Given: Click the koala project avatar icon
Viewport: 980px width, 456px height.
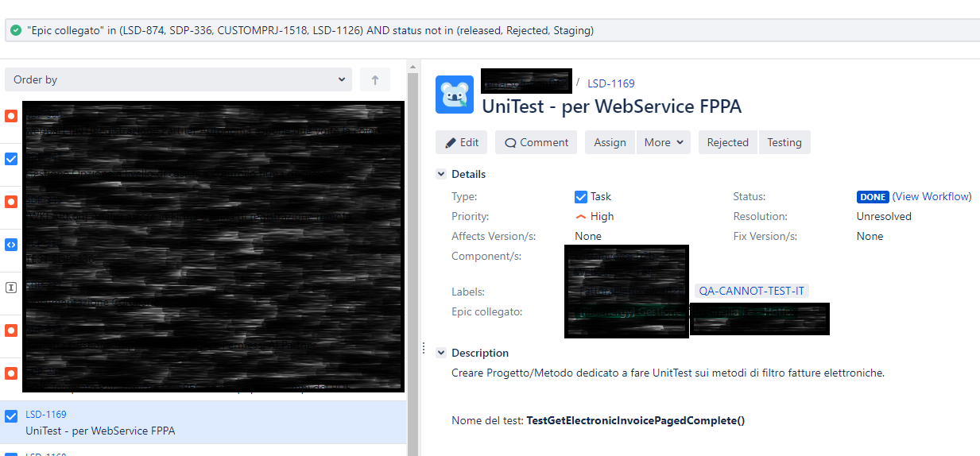Looking at the screenshot, I should point(455,95).
